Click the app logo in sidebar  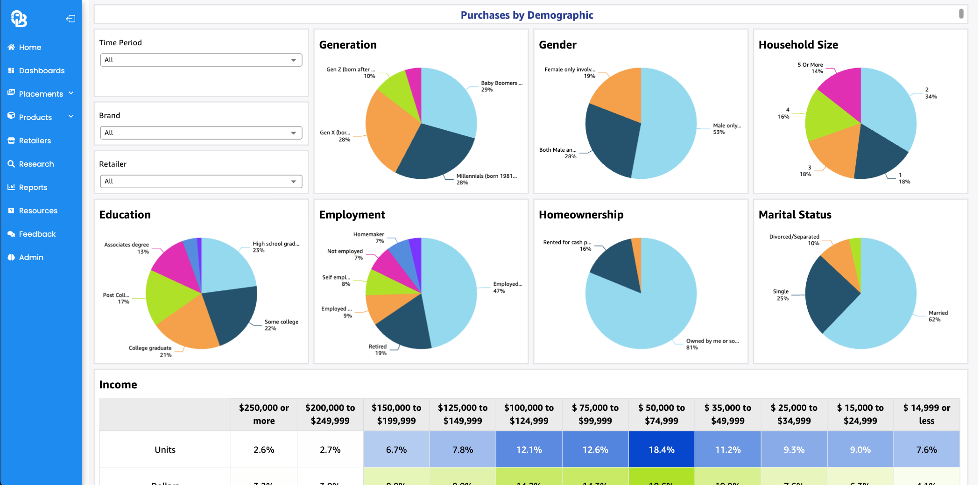19,19
